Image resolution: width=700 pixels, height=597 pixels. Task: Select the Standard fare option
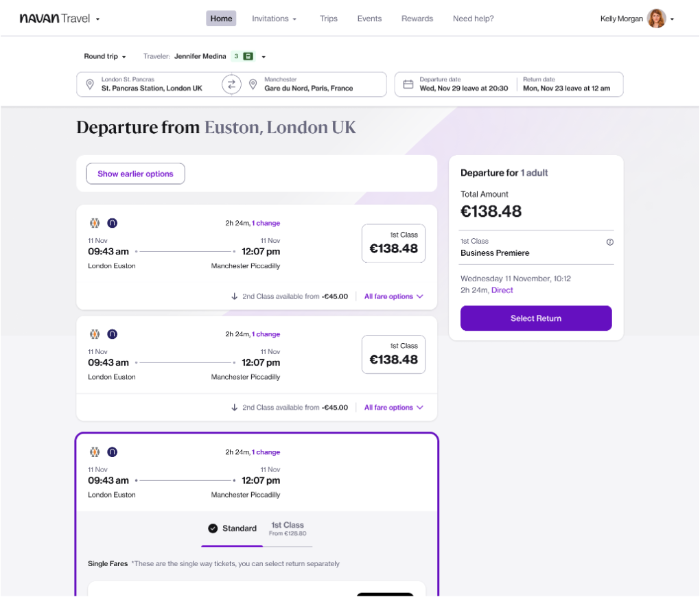232,528
